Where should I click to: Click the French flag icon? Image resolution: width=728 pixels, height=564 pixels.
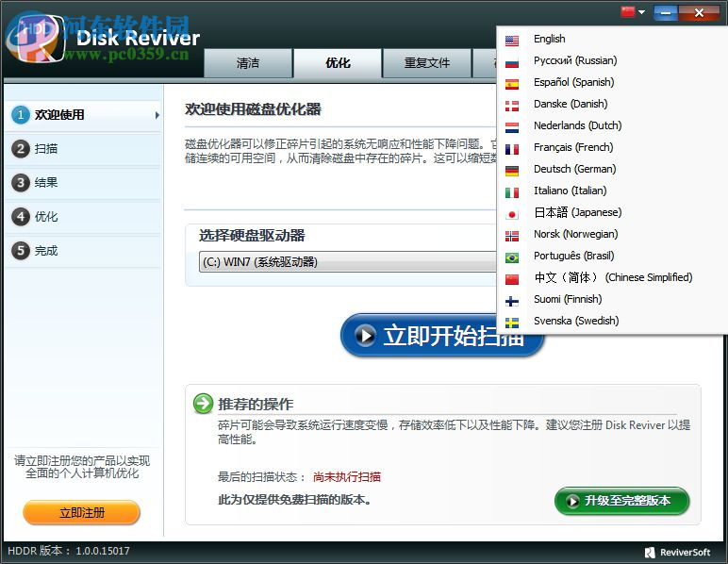[512, 149]
